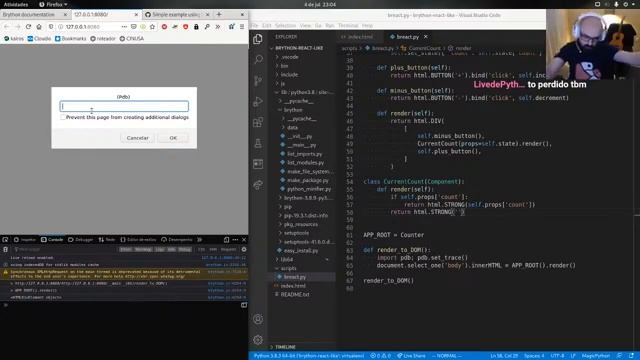The width and height of the screenshot is (640, 360).
Task: Open the index.html editor tab
Action: click(x=360, y=37)
